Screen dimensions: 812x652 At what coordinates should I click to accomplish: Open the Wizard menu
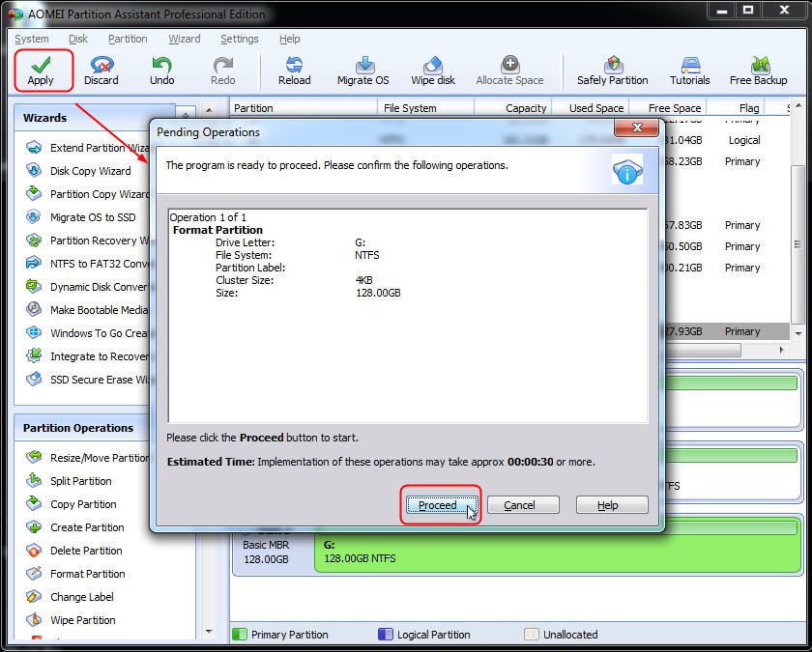(x=185, y=39)
